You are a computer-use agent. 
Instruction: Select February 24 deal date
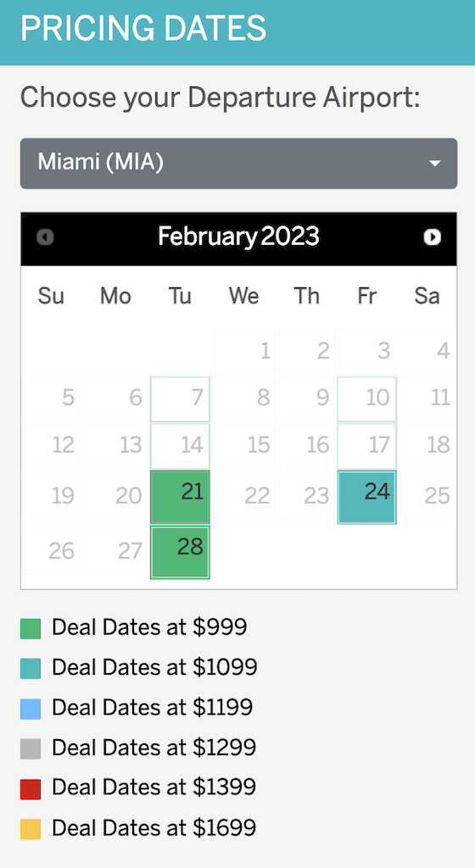[x=367, y=497]
